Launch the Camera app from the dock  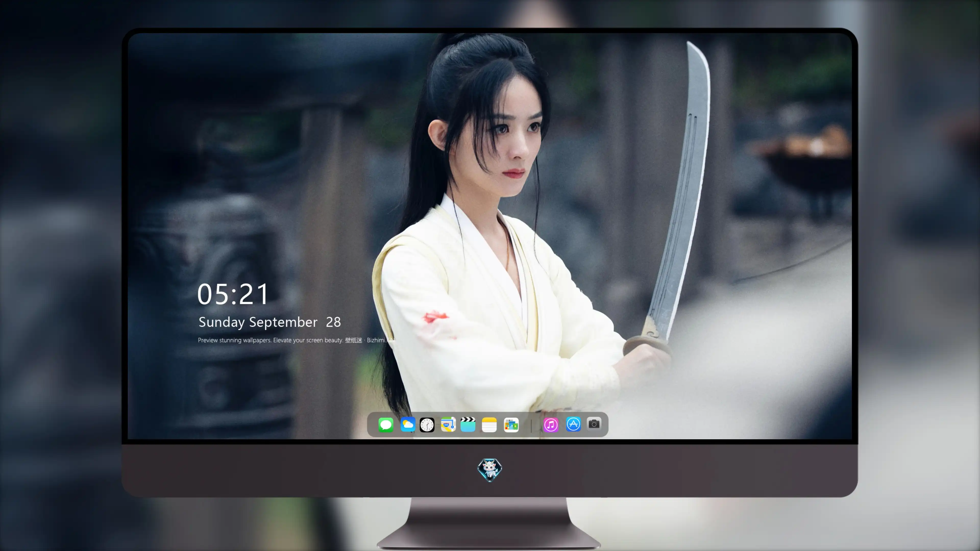coord(594,424)
